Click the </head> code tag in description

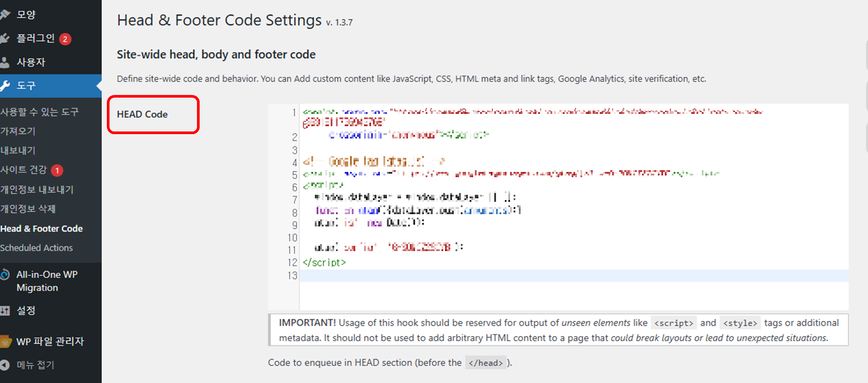coord(486,363)
